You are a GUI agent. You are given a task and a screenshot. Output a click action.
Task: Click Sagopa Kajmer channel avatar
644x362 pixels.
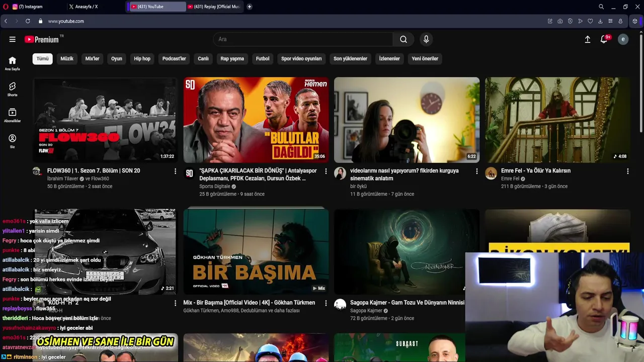pyautogui.click(x=340, y=305)
